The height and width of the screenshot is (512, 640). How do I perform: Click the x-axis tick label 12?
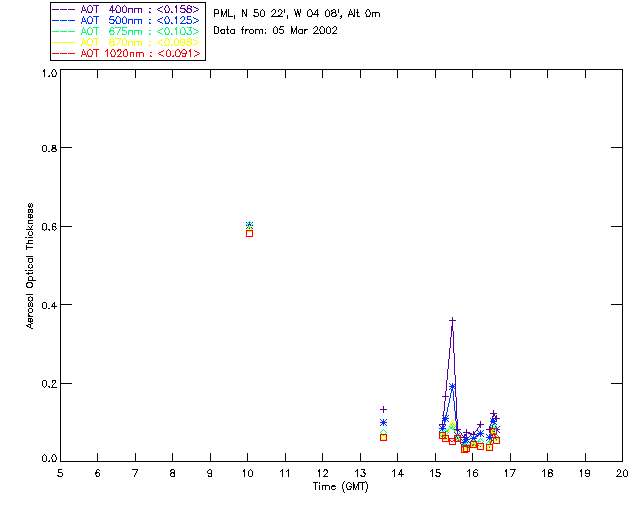point(322,473)
